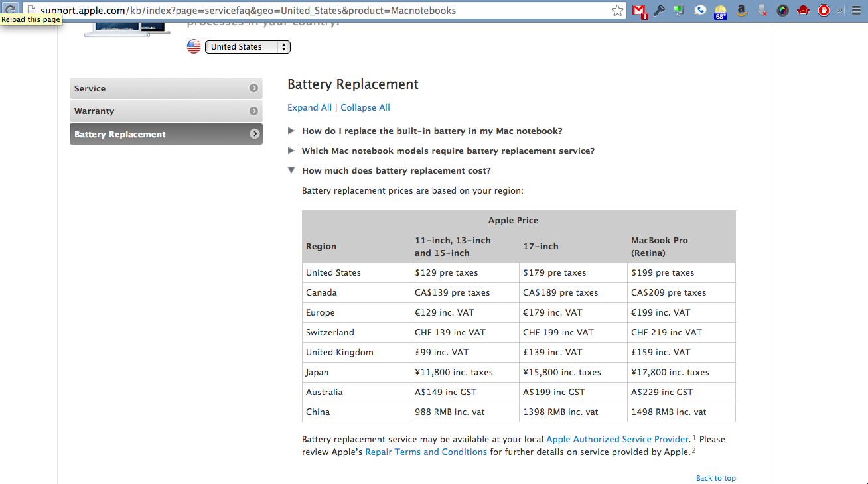Open the Adblock stop-hand extension
Screen dimensions: 868x484
824,11
